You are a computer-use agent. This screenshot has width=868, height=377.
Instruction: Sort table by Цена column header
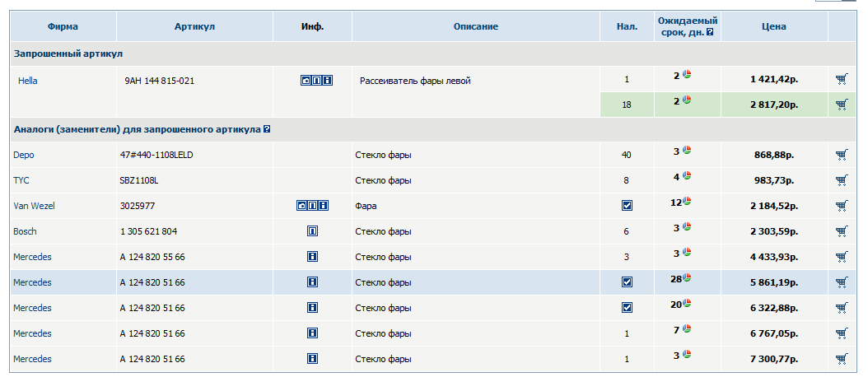coord(773,26)
